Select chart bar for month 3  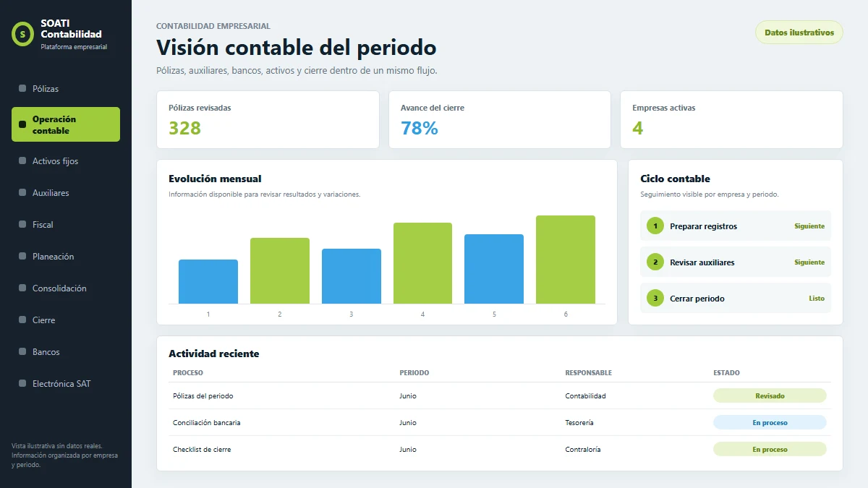pyautogui.click(x=352, y=276)
